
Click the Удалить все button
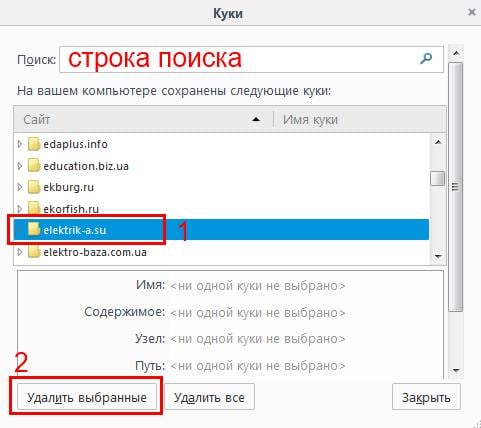coord(209,397)
